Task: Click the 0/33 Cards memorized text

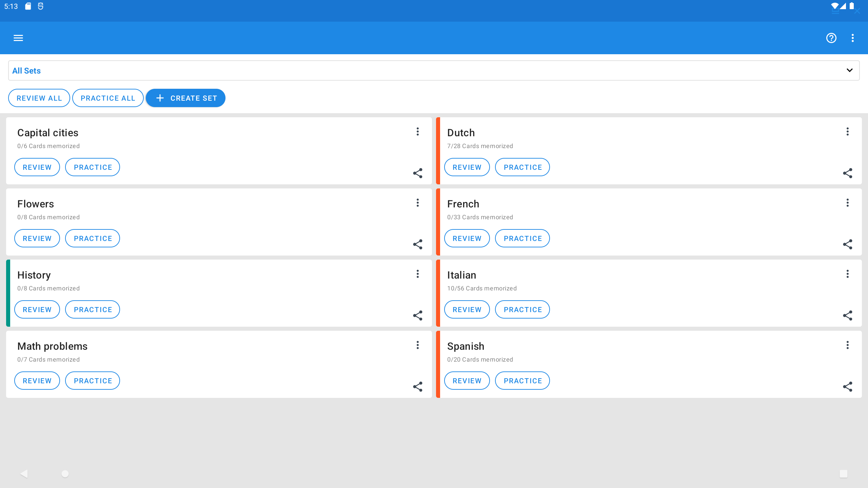Action: [x=480, y=217]
